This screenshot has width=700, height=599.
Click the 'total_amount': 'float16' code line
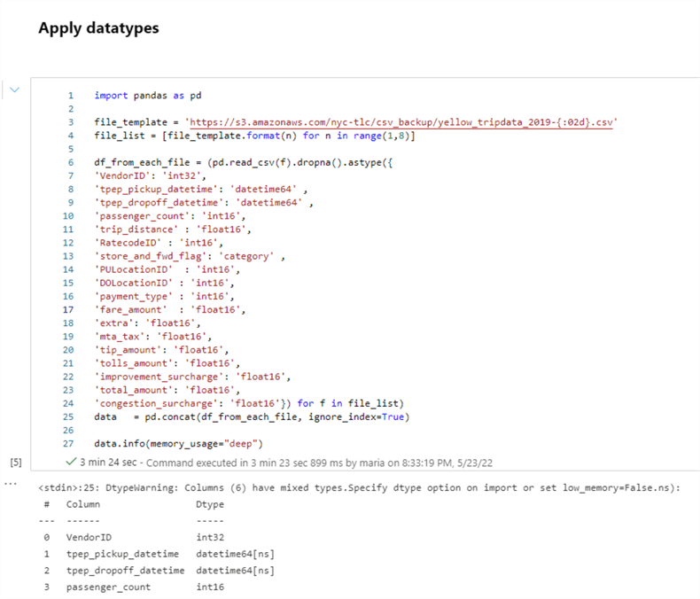[x=167, y=390]
